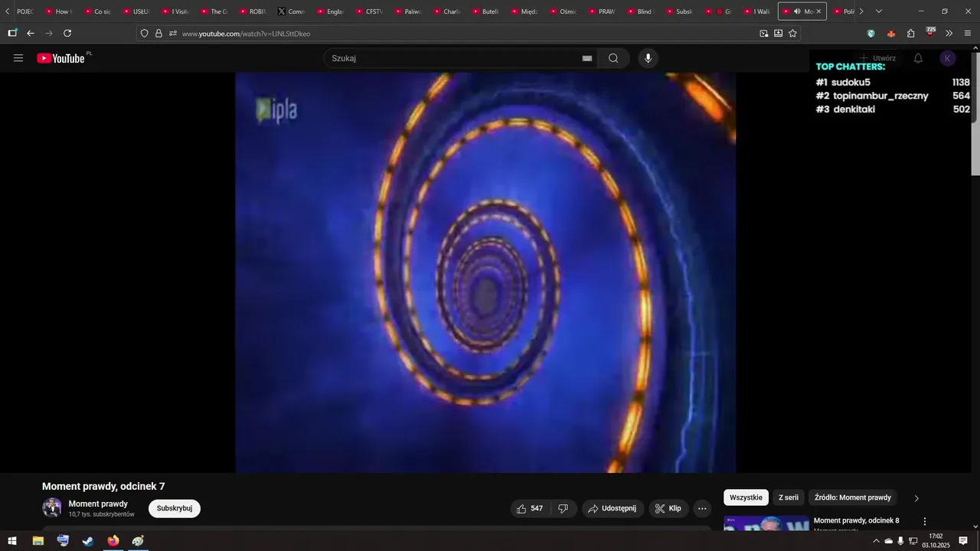Open options for Moment prawdy, odcinek 8

[x=924, y=521]
